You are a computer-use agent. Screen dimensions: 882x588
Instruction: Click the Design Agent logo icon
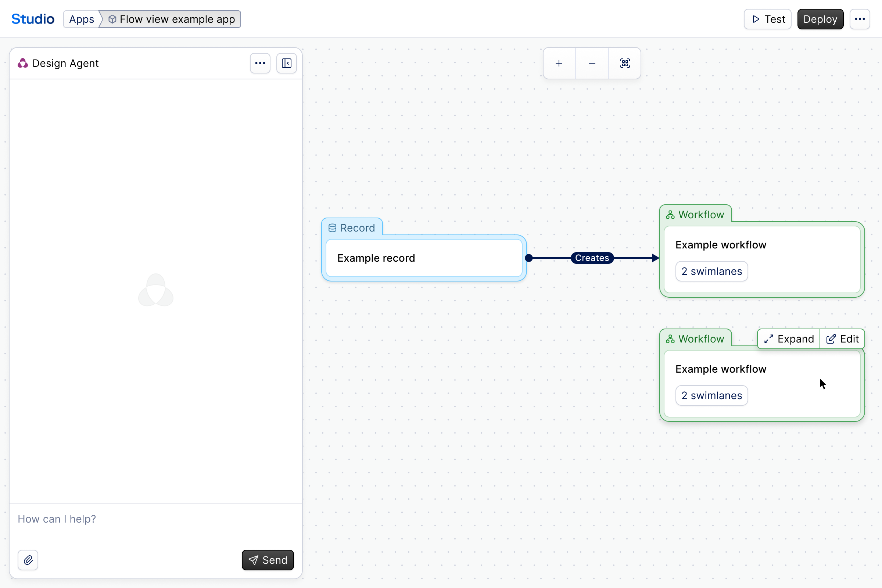pos(23,63)
